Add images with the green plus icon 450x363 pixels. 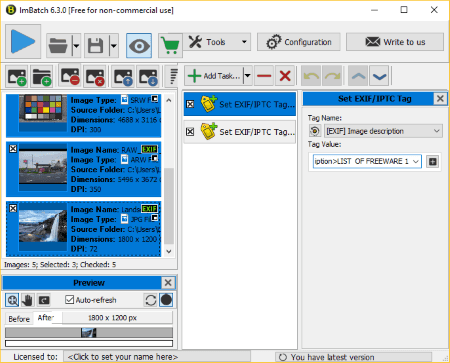[17, 77]
